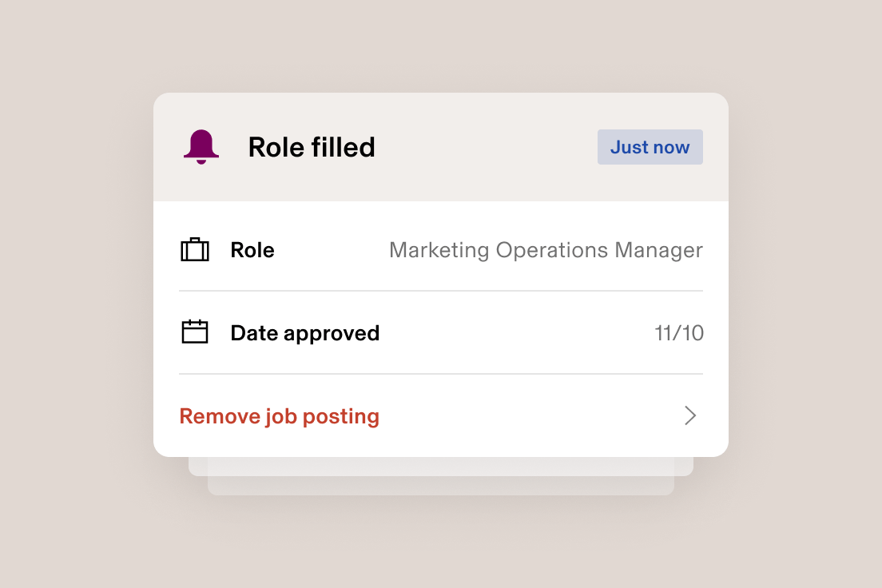Select the 11/10 date value
This screenshot has width=882, height=588.
(678, 332)
